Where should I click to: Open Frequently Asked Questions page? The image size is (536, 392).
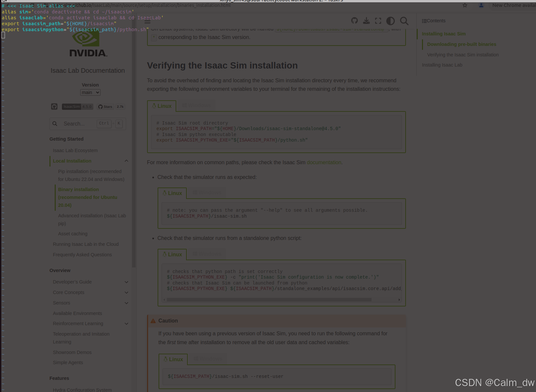pyautogui.click(x=82, y=255)
